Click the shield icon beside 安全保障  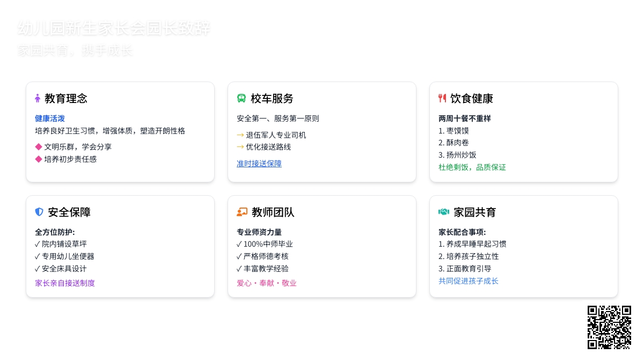pyautogui.click(x=39, y=212)
